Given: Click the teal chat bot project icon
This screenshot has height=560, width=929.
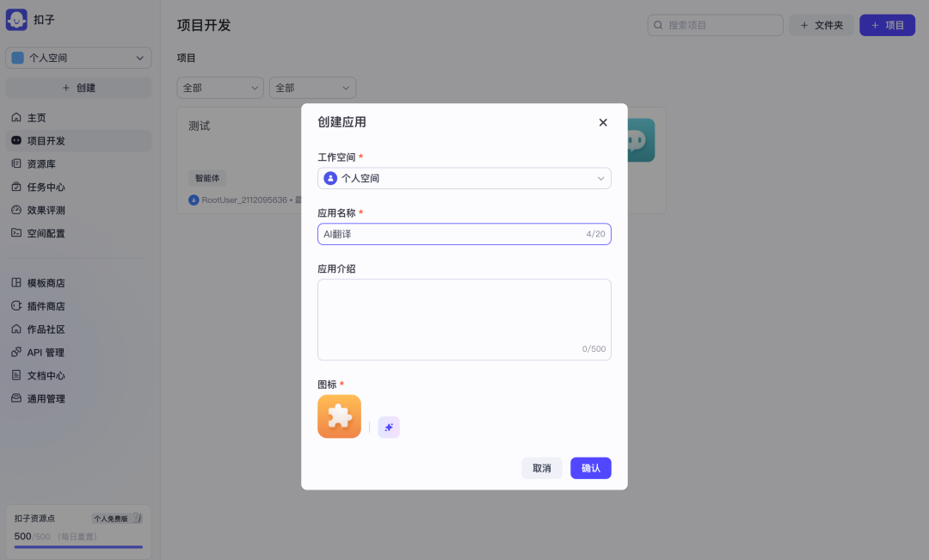Looking at the screenshot, I should click(x=641, y=140).
